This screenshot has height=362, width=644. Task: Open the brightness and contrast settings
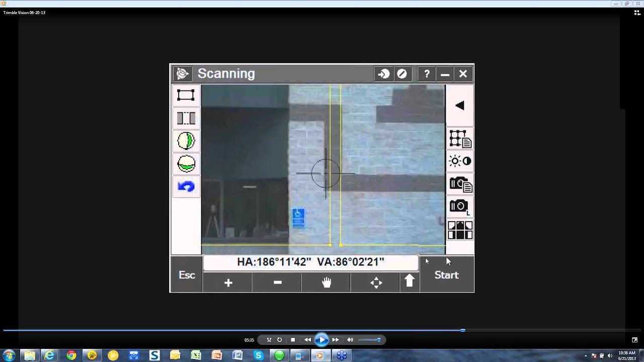pos(460,161)
